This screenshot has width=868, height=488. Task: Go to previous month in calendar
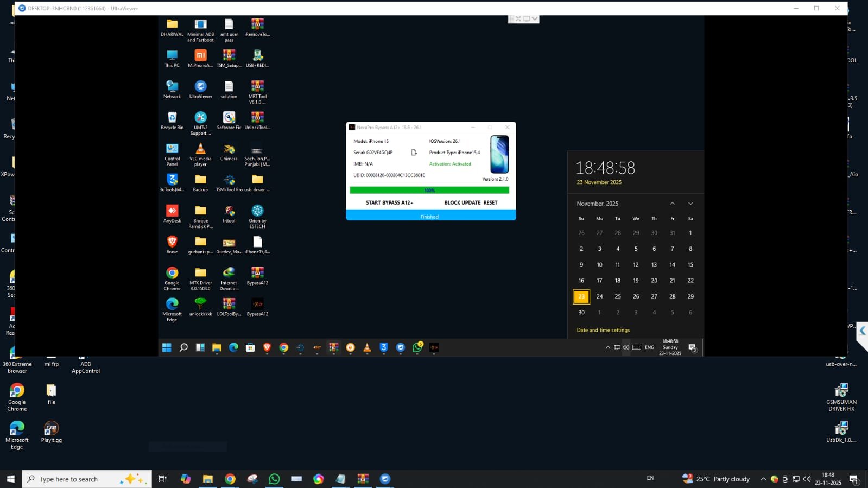[672, 204]
